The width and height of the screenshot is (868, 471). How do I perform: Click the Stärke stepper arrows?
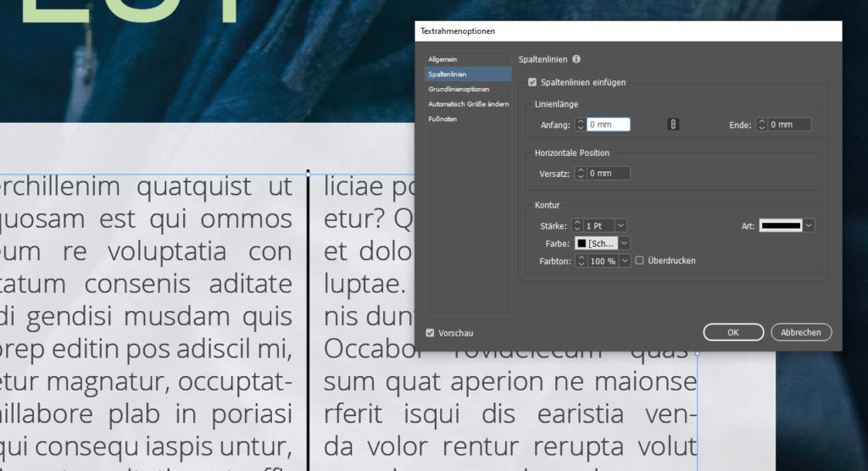tap(577, 225)
